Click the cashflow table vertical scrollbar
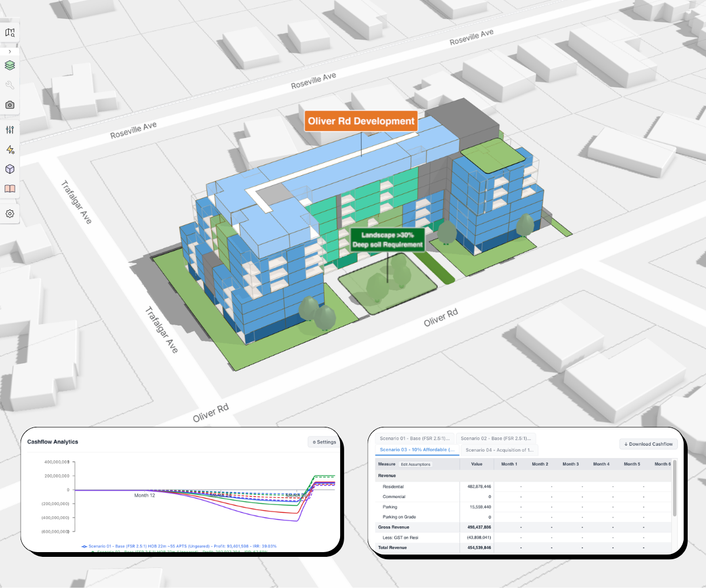The width and height of the screenshot is (706, 588). click(674, 488)
